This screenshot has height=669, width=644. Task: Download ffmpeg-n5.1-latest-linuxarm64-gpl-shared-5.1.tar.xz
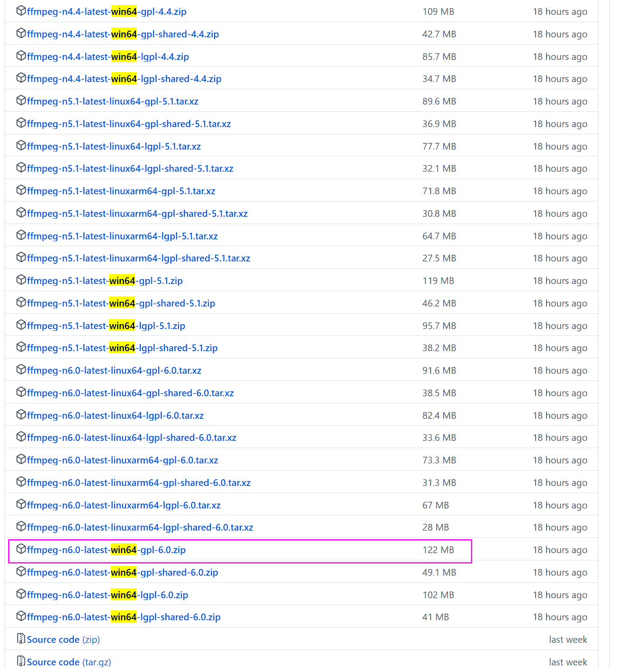[x=137, y=214]
